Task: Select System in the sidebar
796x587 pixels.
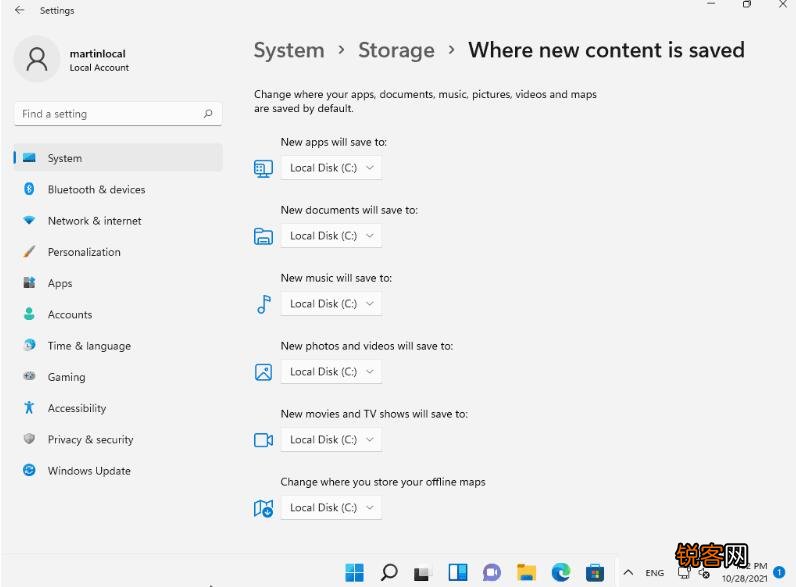Action: point(118,158)
